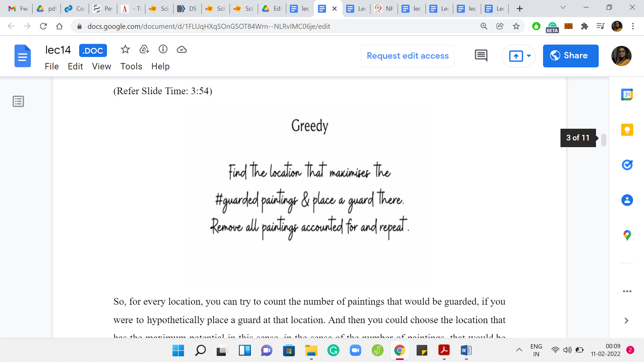Viewport: 644px width, 362px height.
Task: Collapse the side panel with the chevron
Action: (x=626, y=321)
